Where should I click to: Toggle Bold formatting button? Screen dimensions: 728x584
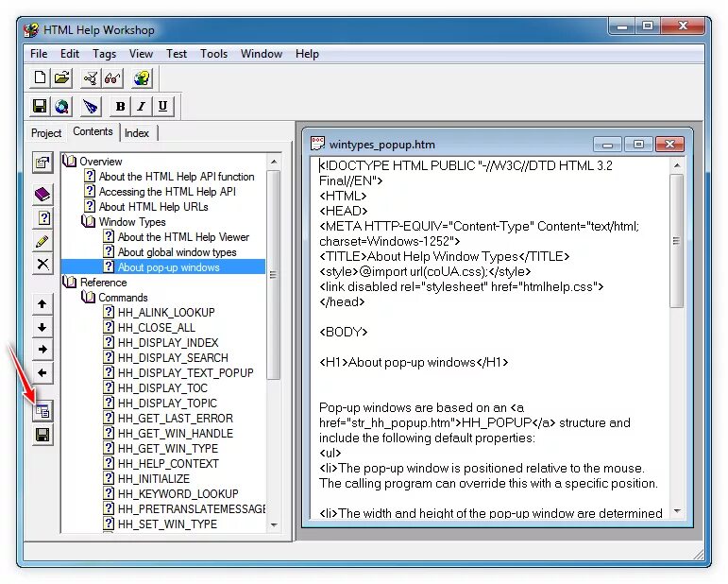pyautogui.click(x=120, y=107)
